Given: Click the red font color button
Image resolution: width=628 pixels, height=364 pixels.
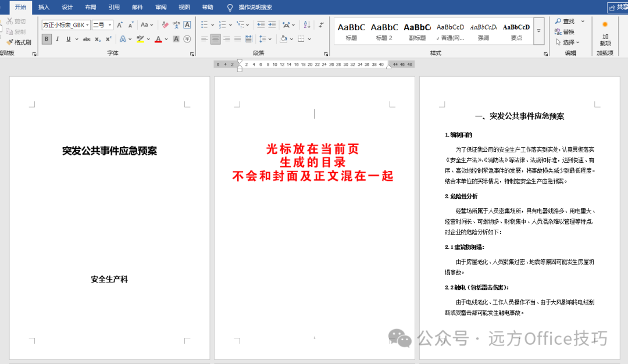Looking at the screenshot, I should click(x=158, y=39).
